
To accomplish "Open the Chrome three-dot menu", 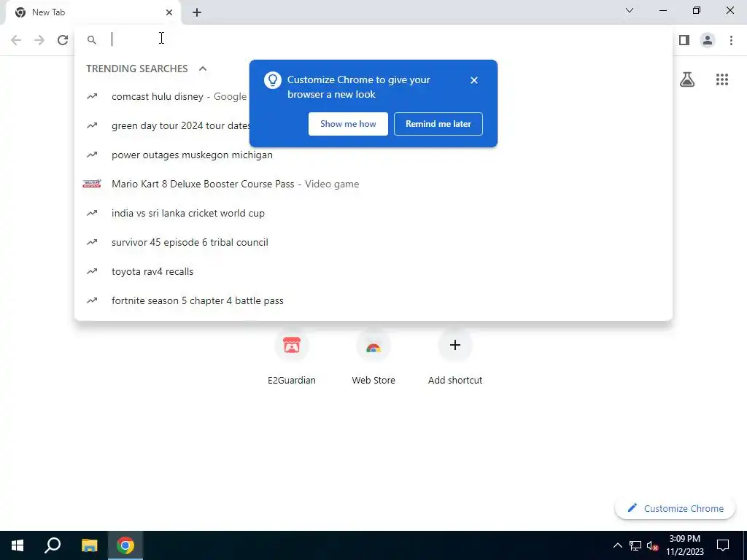I will [x=731, y=40].
